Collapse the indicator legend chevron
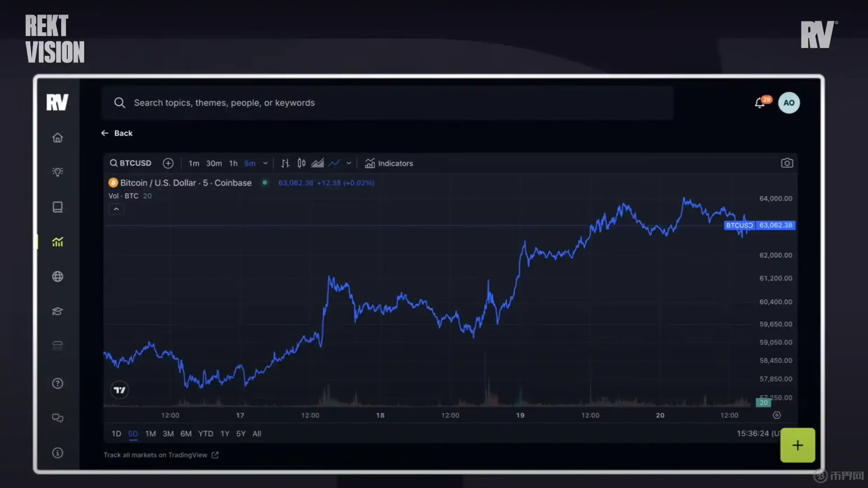 pos(116,209)
